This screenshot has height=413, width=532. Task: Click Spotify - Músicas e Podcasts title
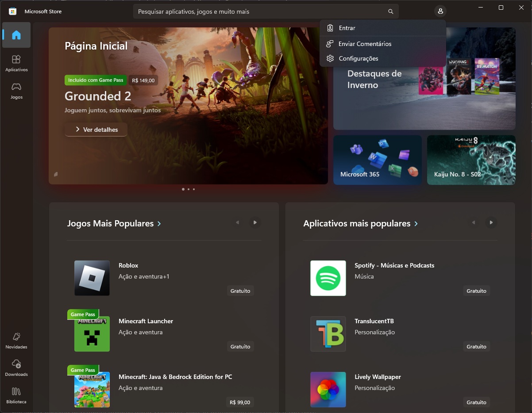point(394,265)
